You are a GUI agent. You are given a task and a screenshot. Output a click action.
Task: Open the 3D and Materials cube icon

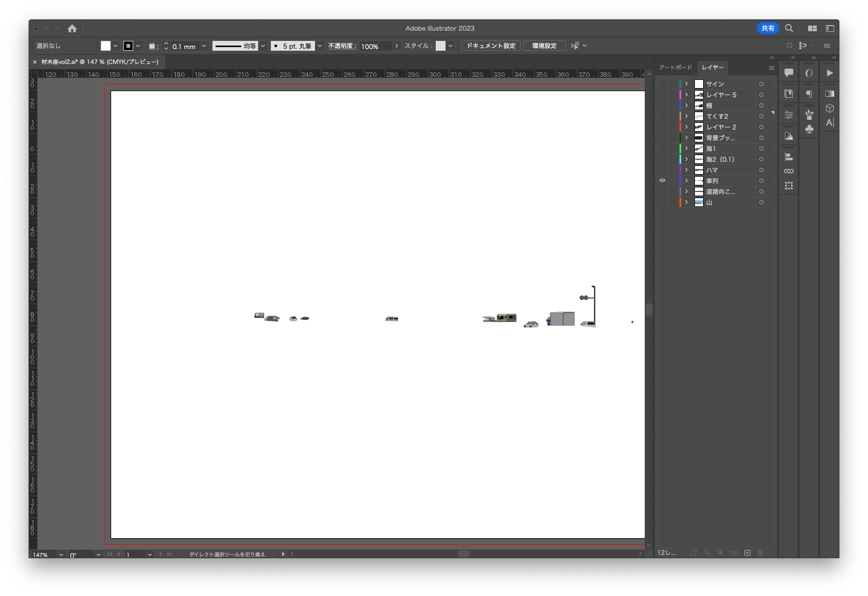click(830, 108)
